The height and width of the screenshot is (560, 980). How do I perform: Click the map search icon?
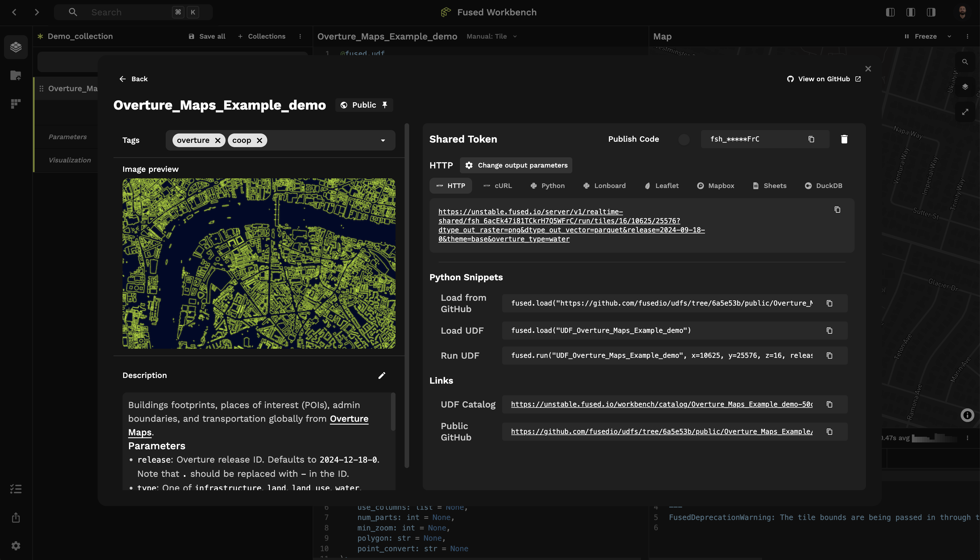click(x=965, y=62)
